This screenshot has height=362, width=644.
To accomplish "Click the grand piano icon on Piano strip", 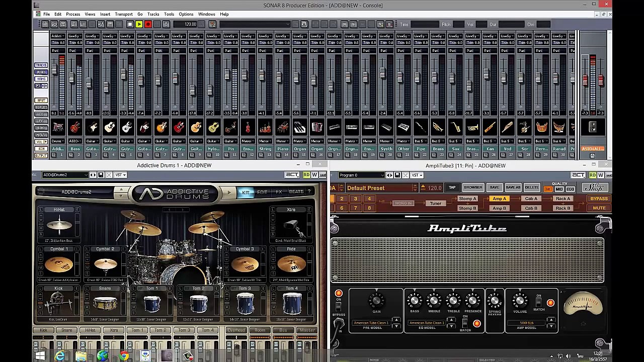I will 282,127.
